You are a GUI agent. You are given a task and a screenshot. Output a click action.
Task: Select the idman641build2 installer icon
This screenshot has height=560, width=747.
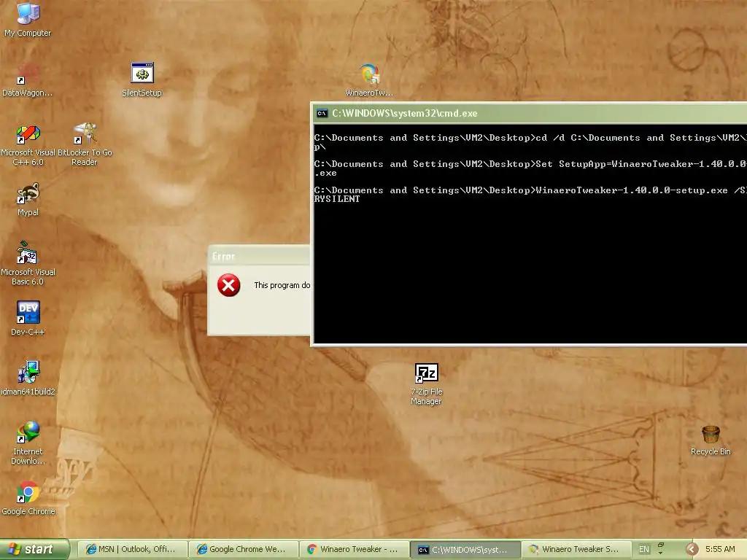click(28, 378)
